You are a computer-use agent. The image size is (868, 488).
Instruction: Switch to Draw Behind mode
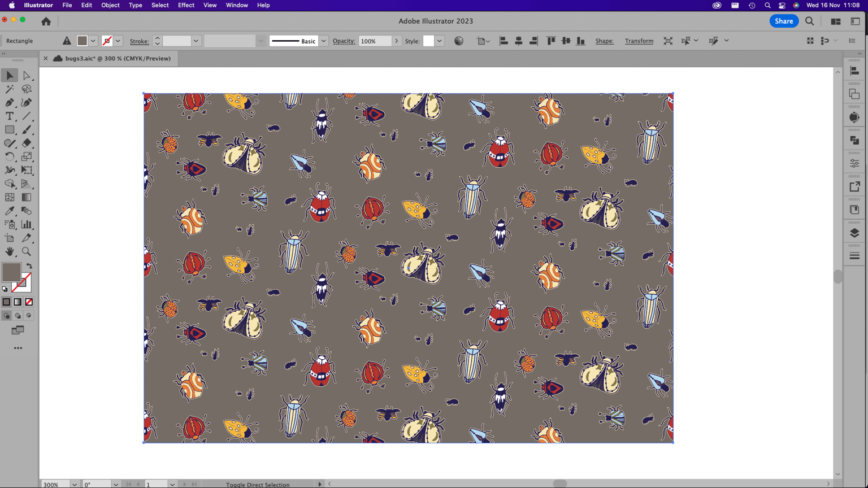[x=18, y=316]
